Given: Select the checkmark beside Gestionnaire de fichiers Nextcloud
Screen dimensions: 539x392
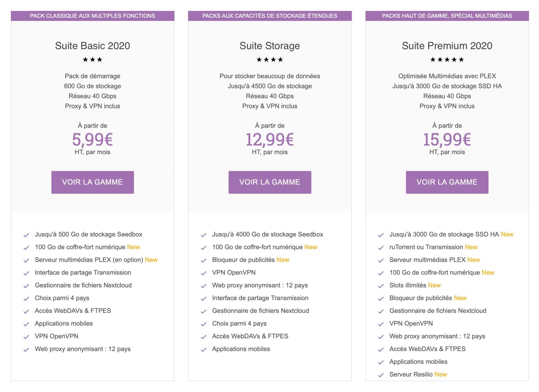Looking at the screenshot, I should (26, 285).
